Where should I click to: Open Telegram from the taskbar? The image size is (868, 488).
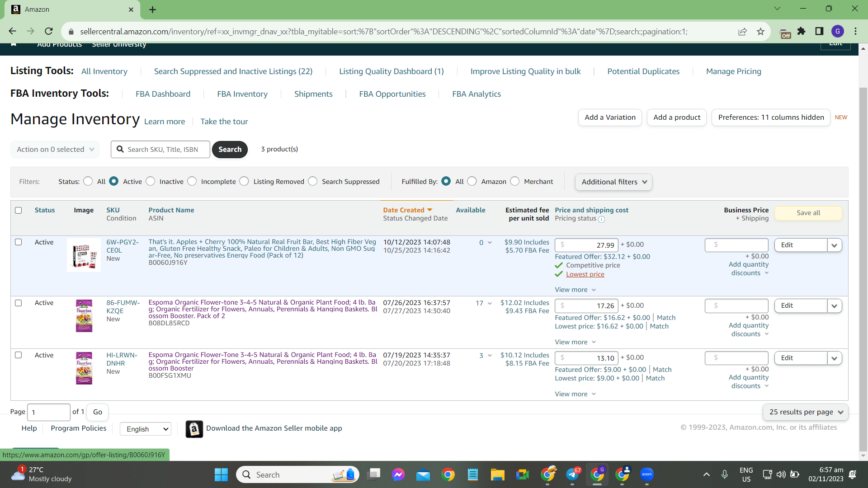pyautogui.click(x=573, y=474)
